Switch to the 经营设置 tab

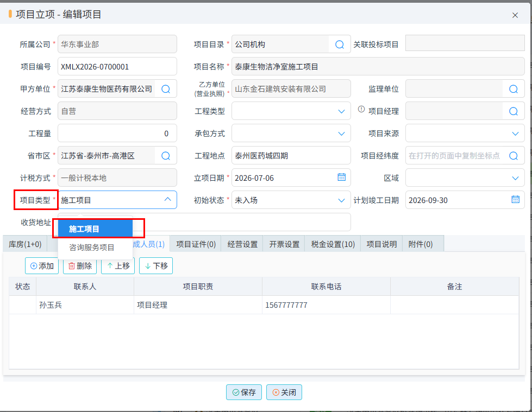pos(242,244)
